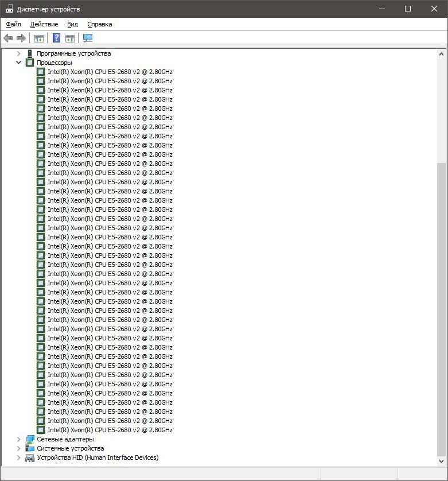
Task: Open the Файл menu
Action: 14,24
